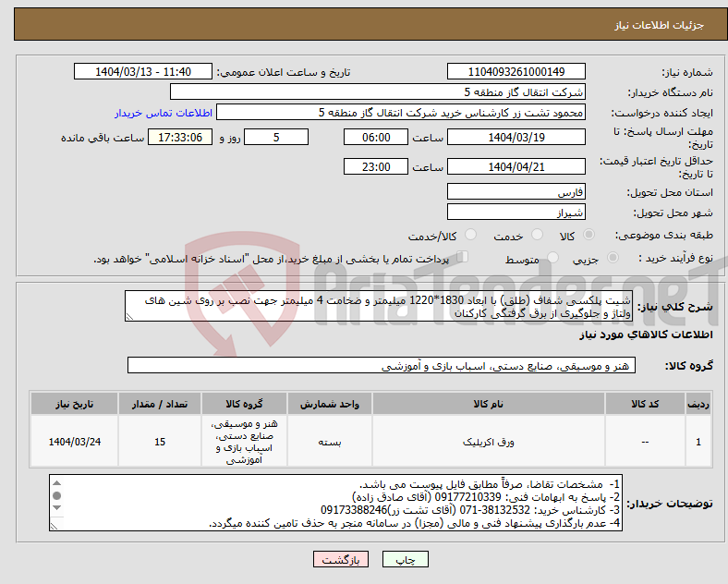Click the request creator name field
This screenshot has width=728, height=584.
(401, 113)
